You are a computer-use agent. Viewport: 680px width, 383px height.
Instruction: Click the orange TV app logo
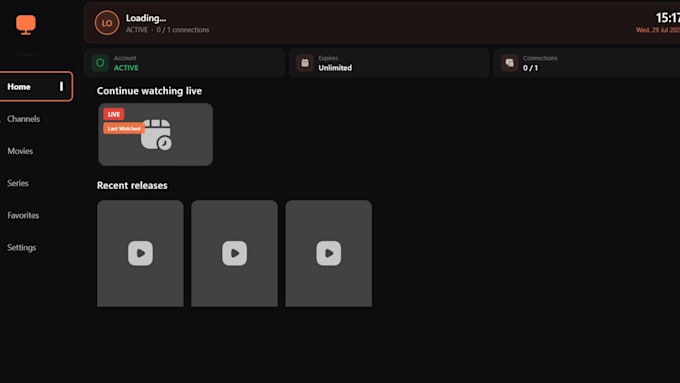point(26,25)
